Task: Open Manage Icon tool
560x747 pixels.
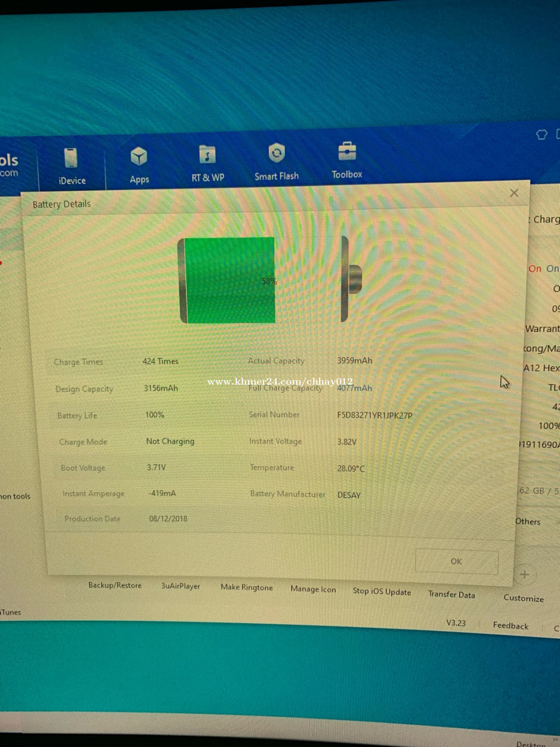Action: click(x=313, y=589)
